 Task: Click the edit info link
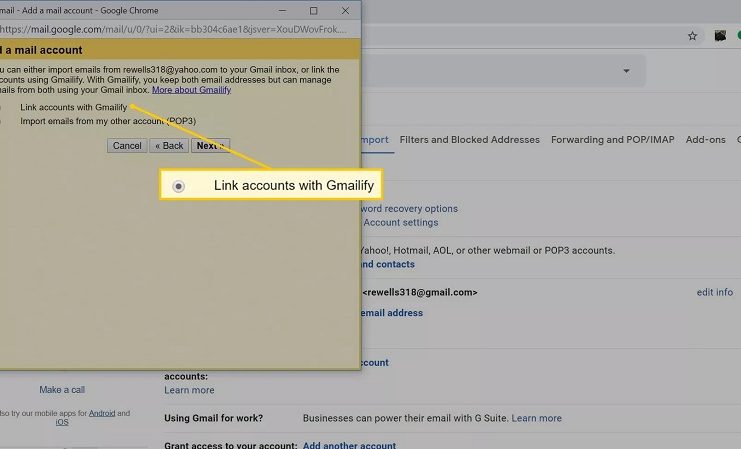pyautogui.click(x=714, y=292)
